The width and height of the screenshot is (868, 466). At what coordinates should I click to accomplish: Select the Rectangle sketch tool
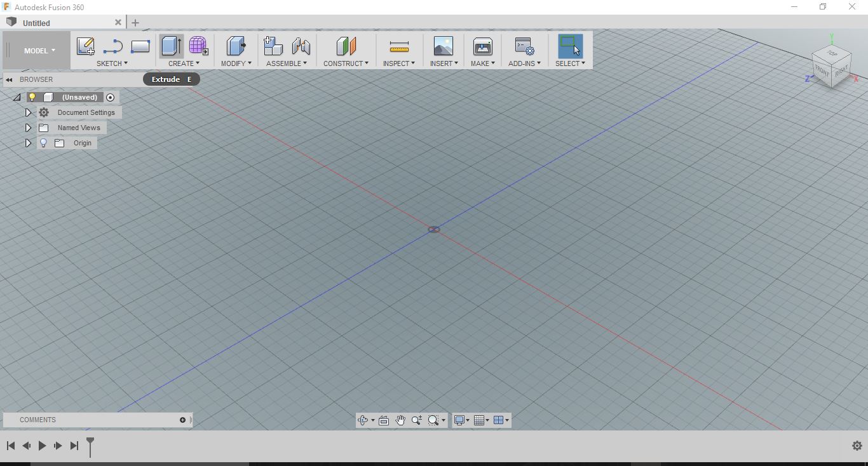(x=140, y=46)
